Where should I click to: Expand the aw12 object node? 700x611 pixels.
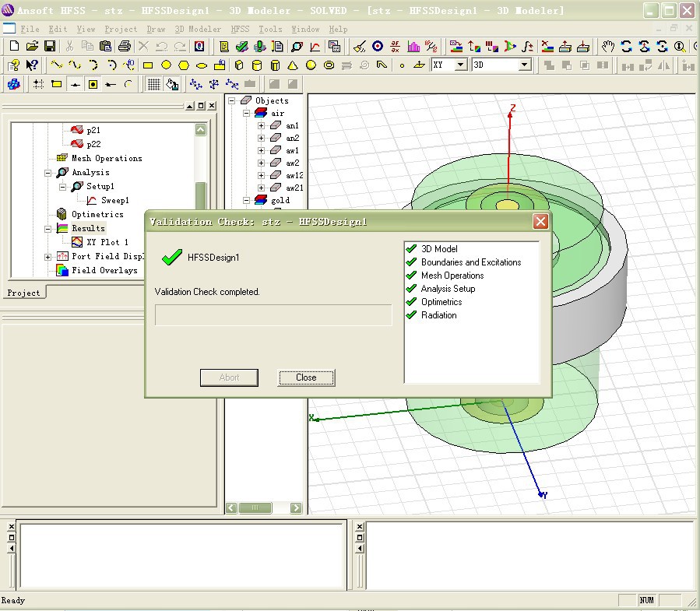[261, 175]
